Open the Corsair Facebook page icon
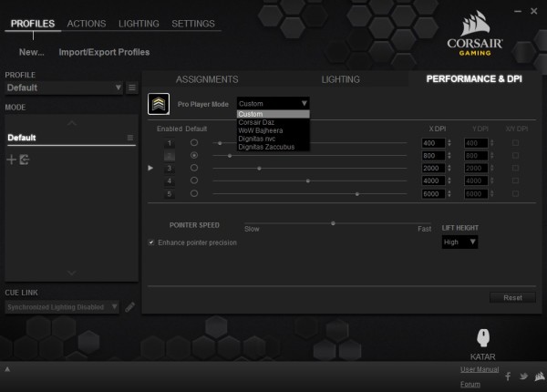The image size is (547, 392). point(508,377)
